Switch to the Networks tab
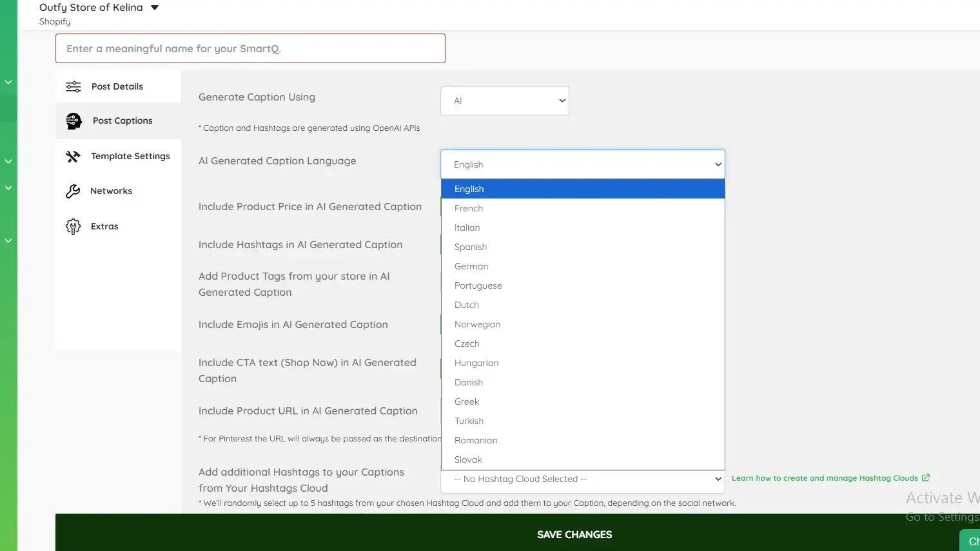Viewport: 980px width, 551px height. click(x=118, y=191)
